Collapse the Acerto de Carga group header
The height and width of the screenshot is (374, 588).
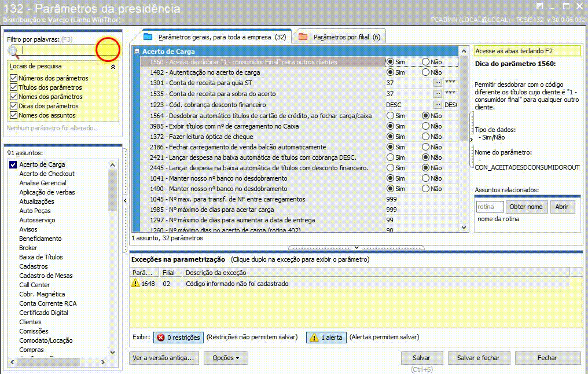(x=137, y=52)
